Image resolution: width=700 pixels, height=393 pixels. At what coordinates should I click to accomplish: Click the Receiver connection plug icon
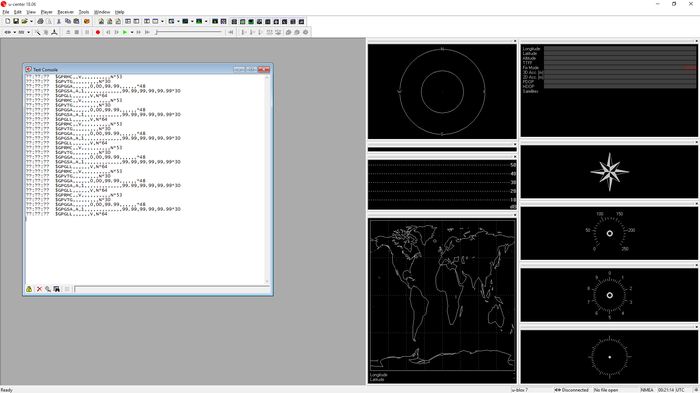tap(8, 32)
